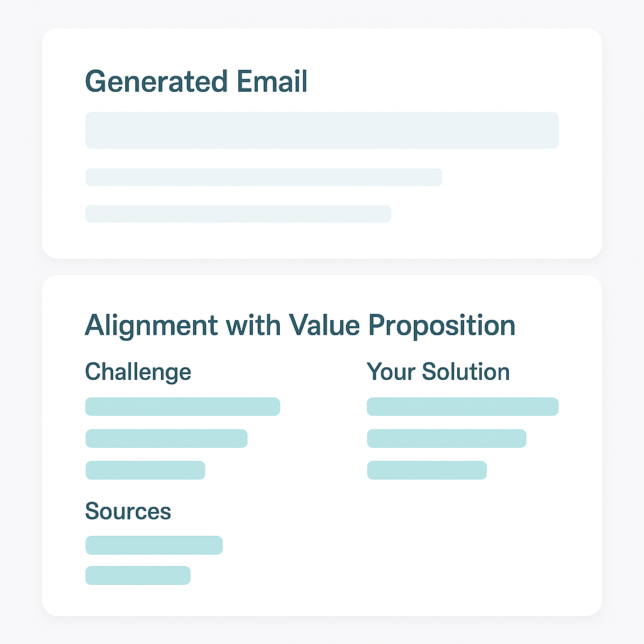Select the large email subject placeholder field
Viewport: 644px width, 644px height.
point(322,130)
